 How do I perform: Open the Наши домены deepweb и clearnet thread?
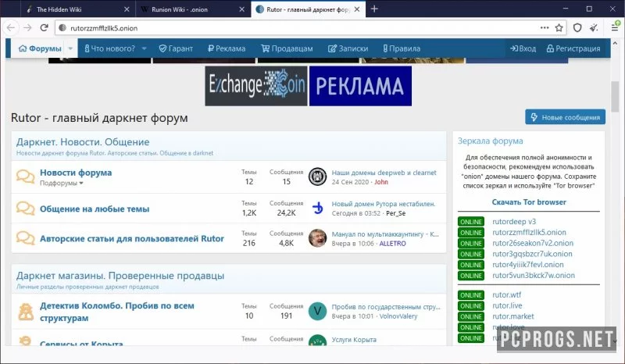(384, 173)
